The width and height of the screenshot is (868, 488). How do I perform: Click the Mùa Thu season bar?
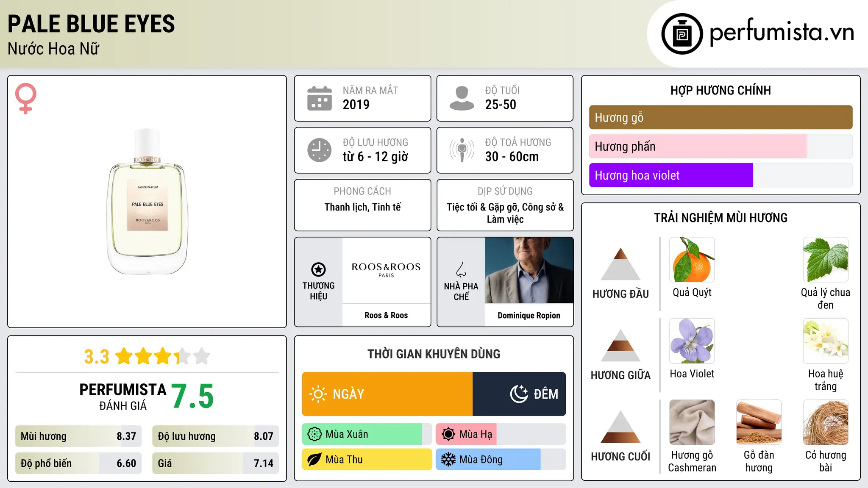367,460
